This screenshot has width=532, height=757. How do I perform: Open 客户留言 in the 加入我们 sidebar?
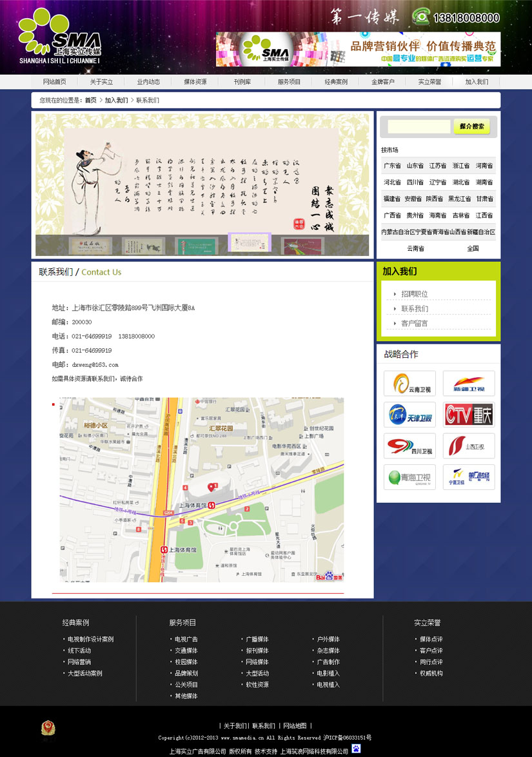coord(415,324)
